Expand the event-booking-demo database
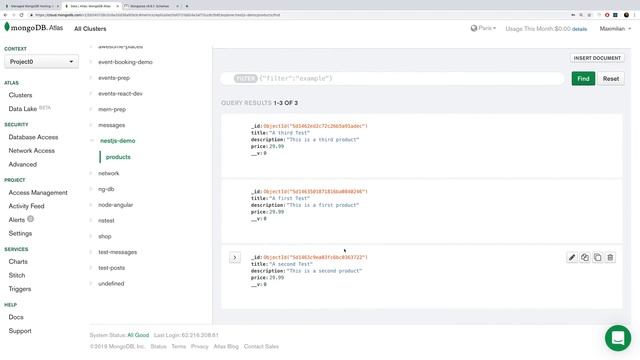Image resolution: width=640 pixels, height=360 pixels. (x=91, y=62)
